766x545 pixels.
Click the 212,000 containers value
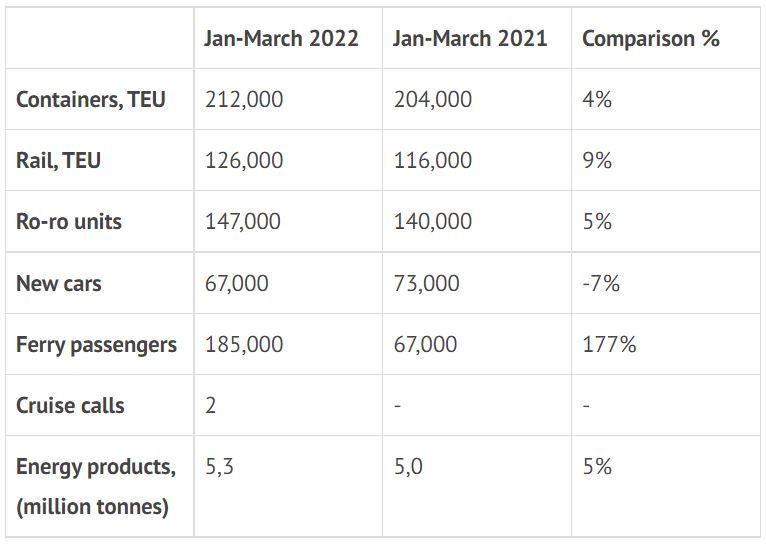pos(244,99)
